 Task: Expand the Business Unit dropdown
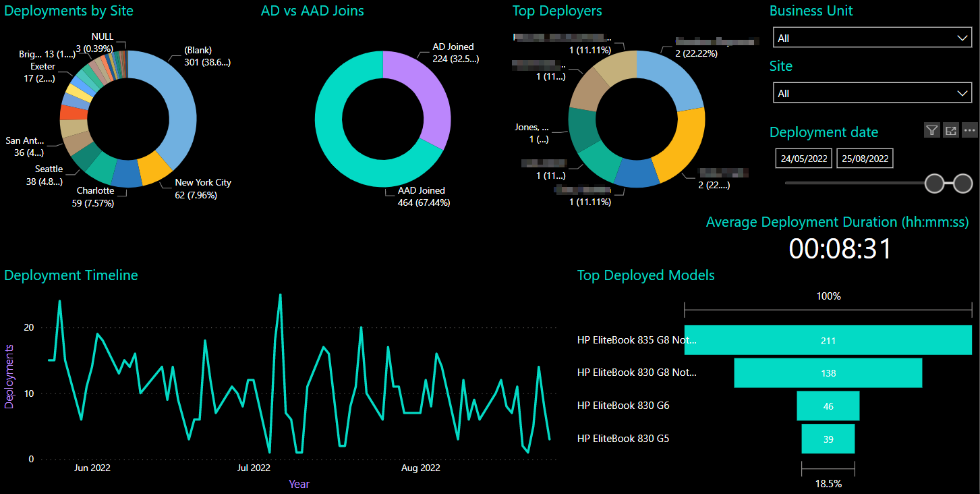(x=872, y=38)
